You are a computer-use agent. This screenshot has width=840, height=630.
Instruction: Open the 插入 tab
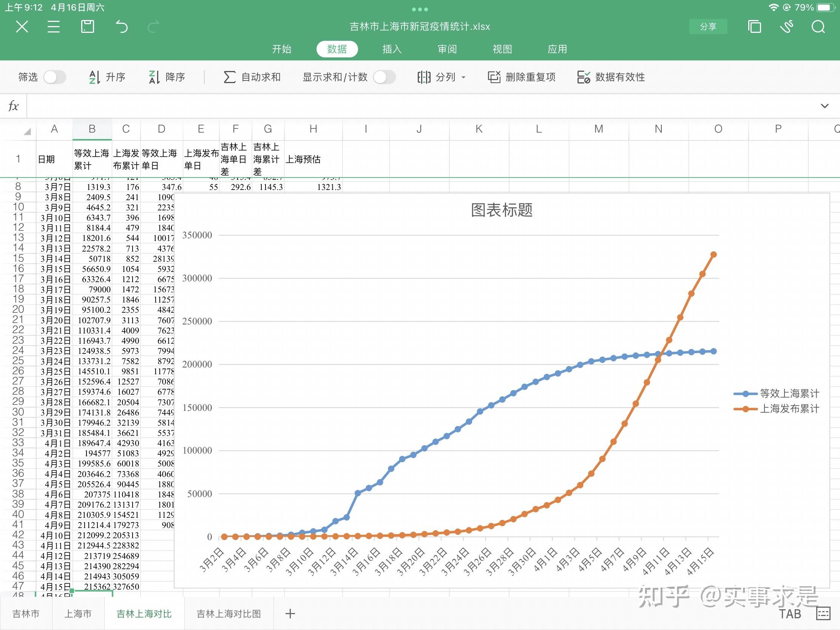(x=392, y=49)
